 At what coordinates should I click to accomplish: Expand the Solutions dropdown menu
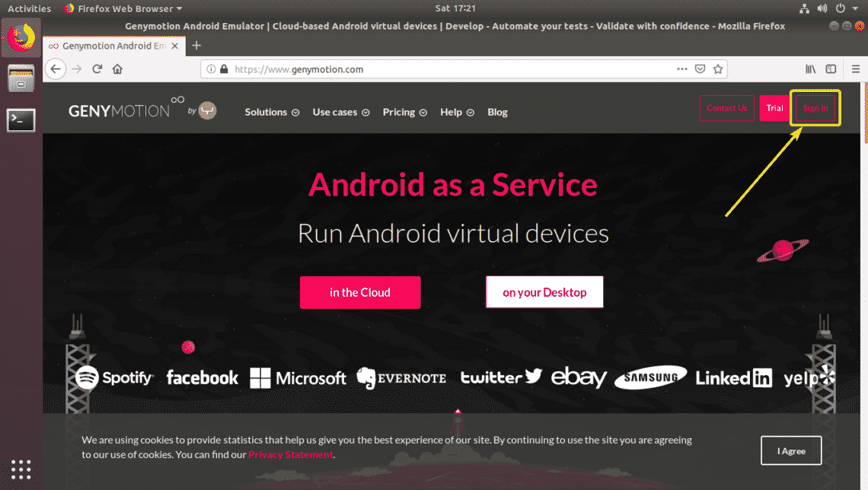pos(271,112)
